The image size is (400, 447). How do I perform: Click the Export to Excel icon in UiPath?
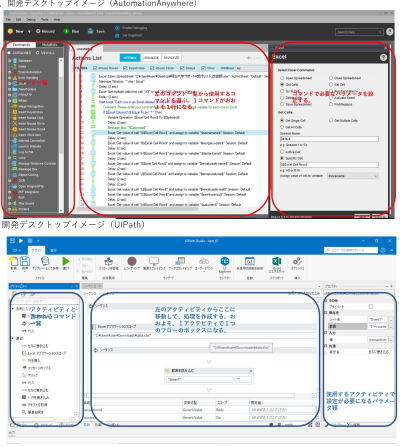pos(277,261)
